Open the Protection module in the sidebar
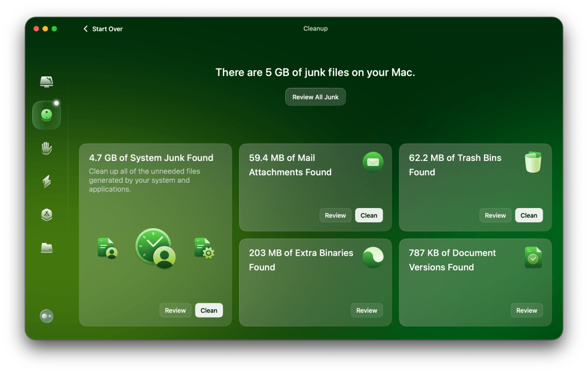 [x=46, y=148]
